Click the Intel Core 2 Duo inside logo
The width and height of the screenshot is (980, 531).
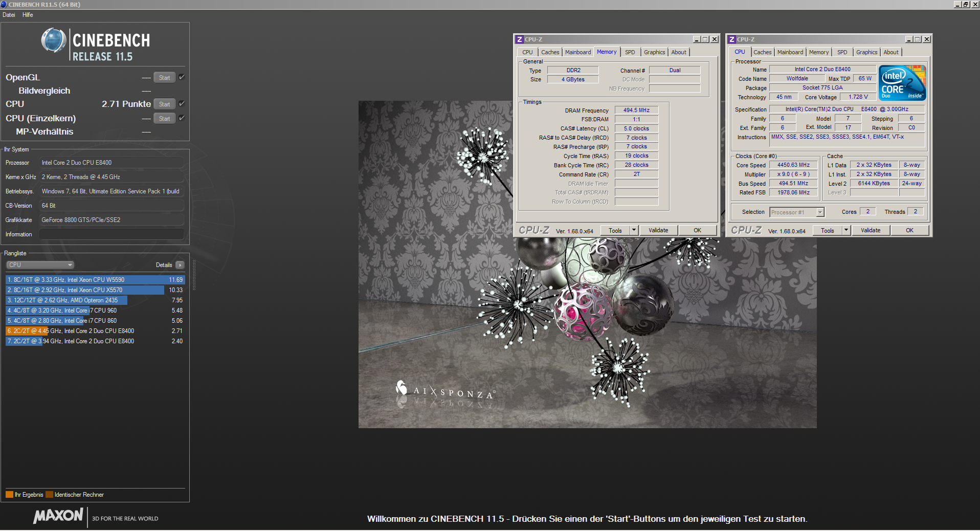coord(902,83)
